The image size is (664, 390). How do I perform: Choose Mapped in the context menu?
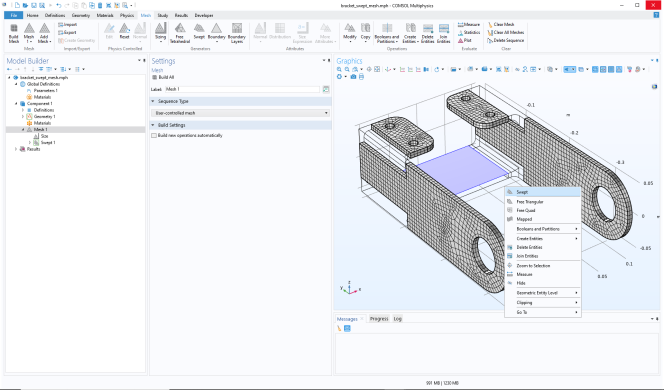[543, 219]
